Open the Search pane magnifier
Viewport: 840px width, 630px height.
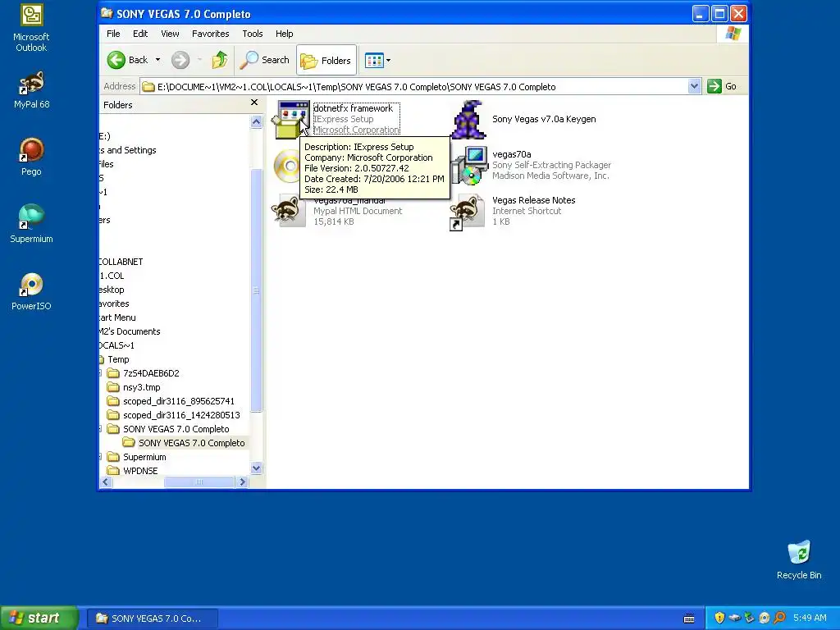[249, 60]
